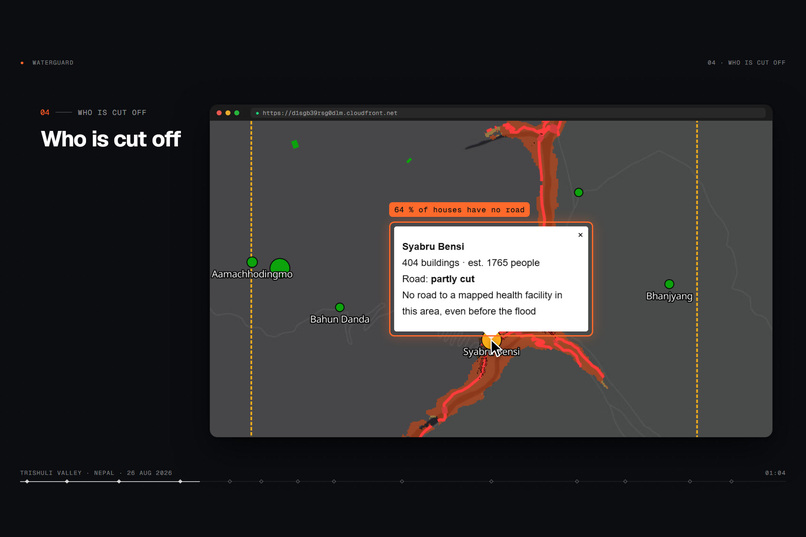This screenshot has height=537, width=806.
Task: Click the 'Who is cut off' heading
Action: [x=111, y=139]
